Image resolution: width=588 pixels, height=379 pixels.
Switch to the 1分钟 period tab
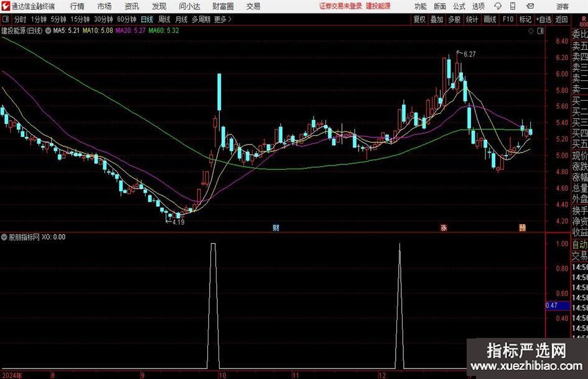[39, 19]
